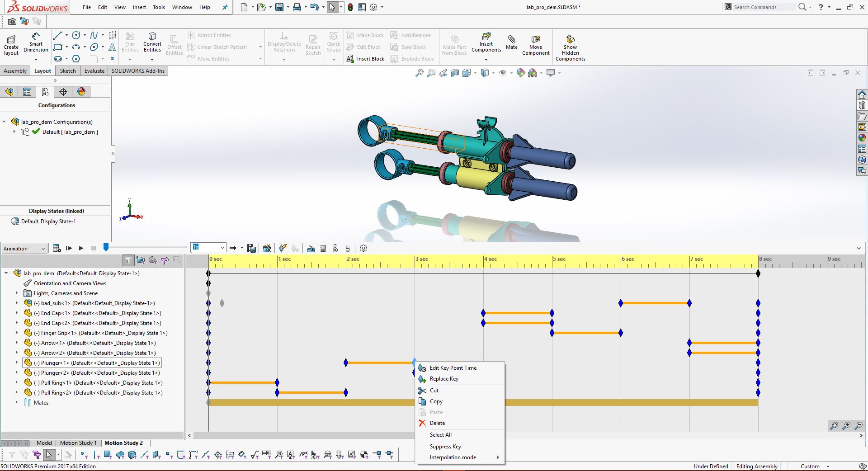The height and width of the screenshot is (471, 868).
Task: Click Zoom to Fit in heads-up toolbar
Action: click(420, 73)
